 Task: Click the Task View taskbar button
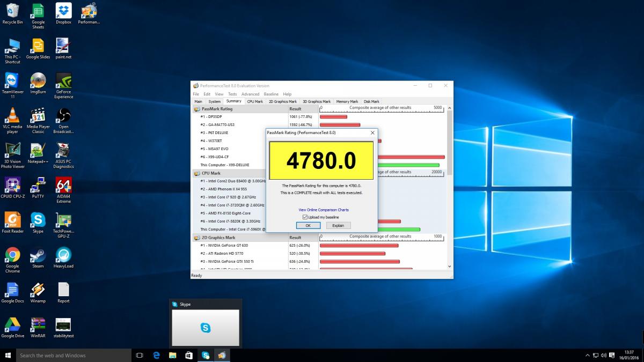pyautogui.click(x=140, y=355)
